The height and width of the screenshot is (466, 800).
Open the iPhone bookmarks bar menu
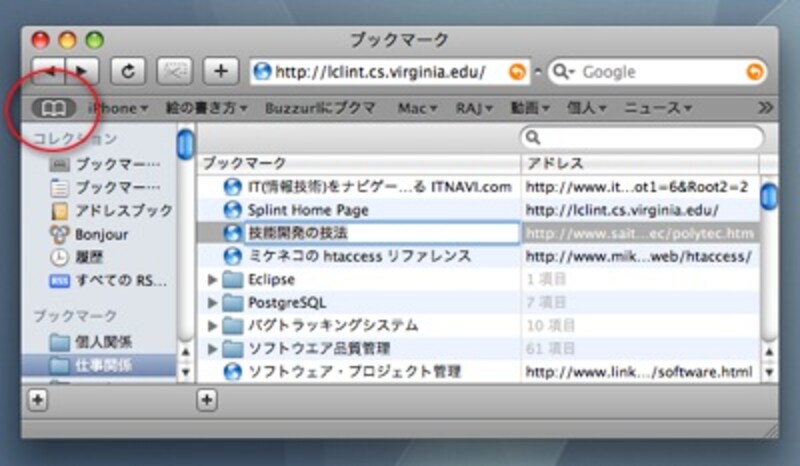118,107
